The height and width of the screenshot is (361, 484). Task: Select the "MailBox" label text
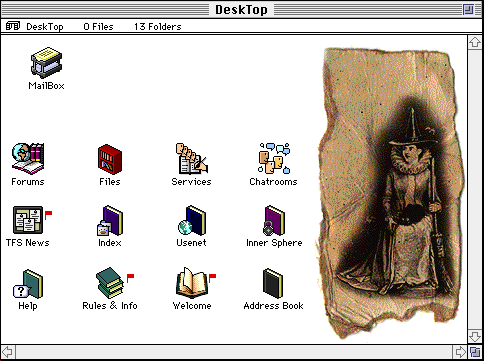click(x=46, y=86)
